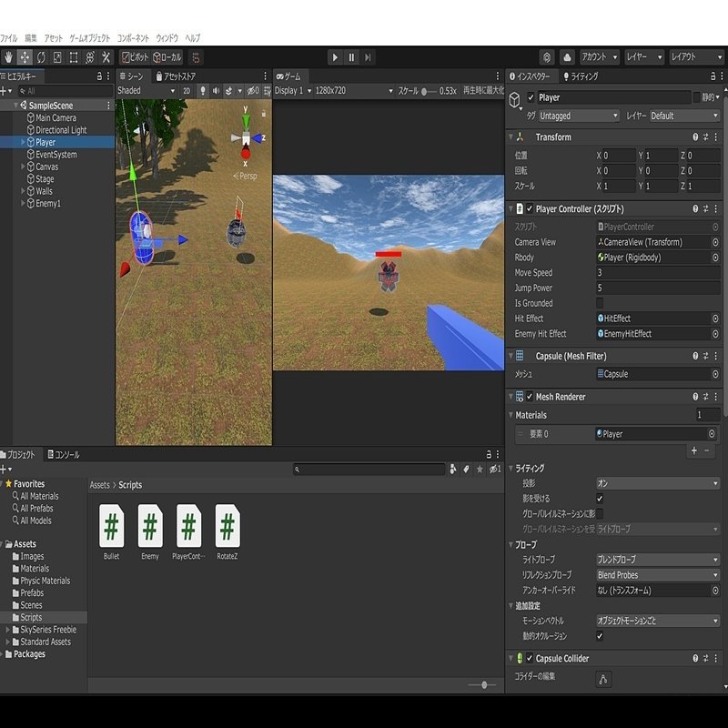Select the combined Transform tool
The width and height of the screenshot is (728, 728).
pos(89,57)
